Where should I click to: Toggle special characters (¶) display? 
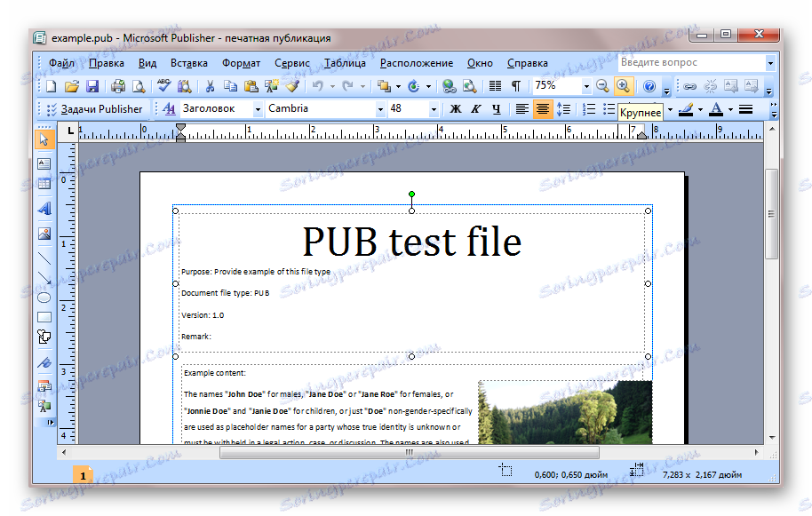[516, 86]
